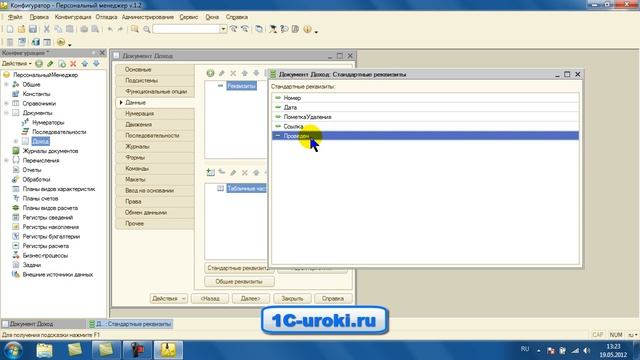Open the Администрирование menu
This screenshot has width=640, height=360.
click(147, 17)
